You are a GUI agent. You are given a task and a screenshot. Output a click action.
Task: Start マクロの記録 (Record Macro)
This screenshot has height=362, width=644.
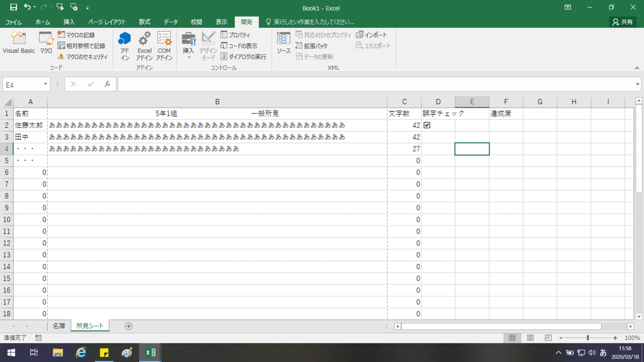coord(76,35)
